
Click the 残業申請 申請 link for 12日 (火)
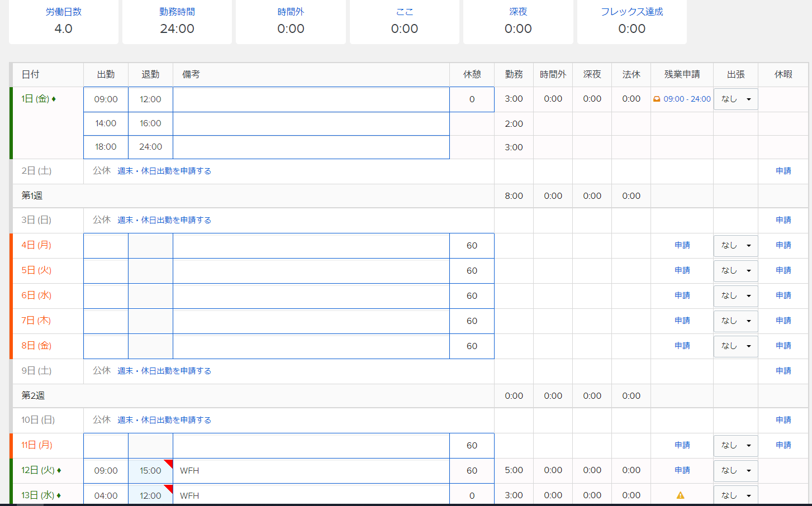tap(682, 470)
